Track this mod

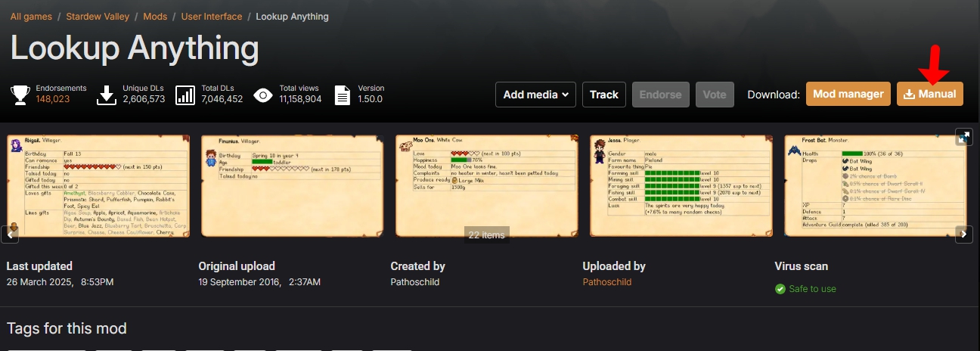(x=604, y=95)
